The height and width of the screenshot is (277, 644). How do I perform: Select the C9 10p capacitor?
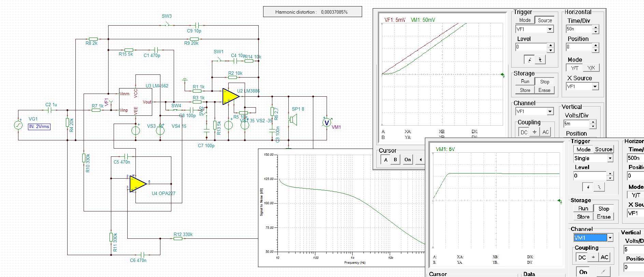(197, 26)
